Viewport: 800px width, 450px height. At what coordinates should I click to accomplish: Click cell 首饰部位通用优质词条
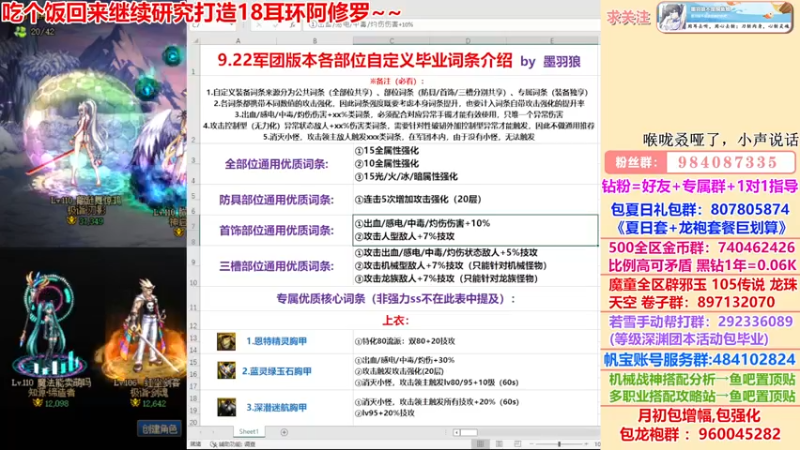point(277,231)
